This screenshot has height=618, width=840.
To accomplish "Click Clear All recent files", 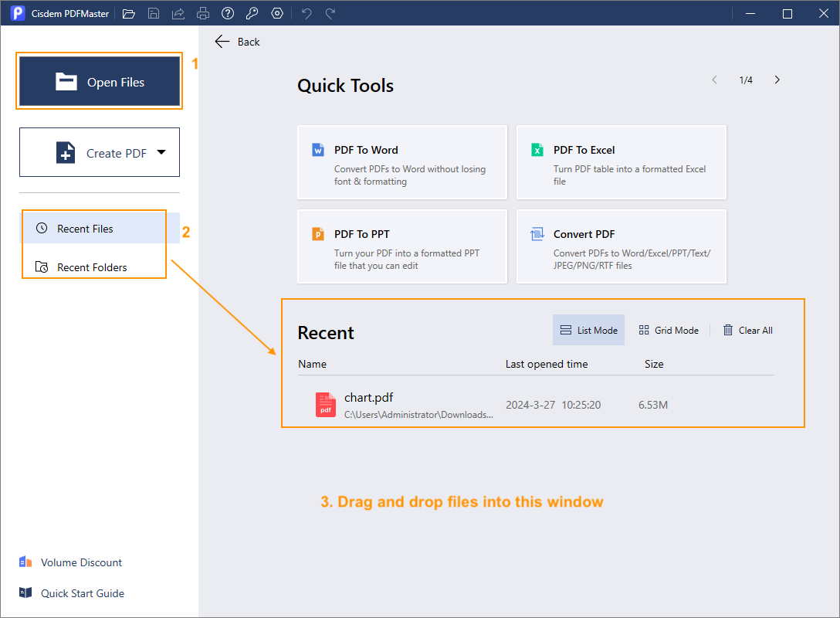I will point(748,330).
